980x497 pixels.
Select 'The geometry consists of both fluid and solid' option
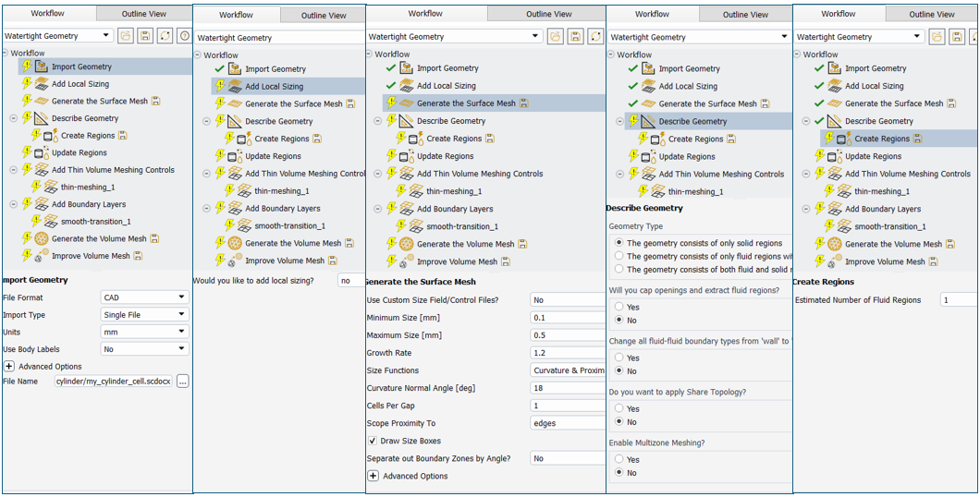[619, 269]
